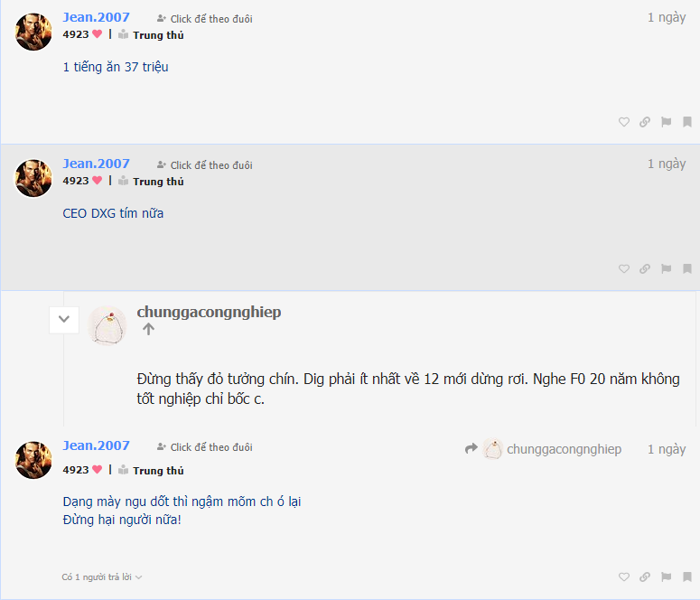Collapse the quoted chunggacongnghiep post
The height and width of the screenshot is (600, 700).
click(64, 320)
